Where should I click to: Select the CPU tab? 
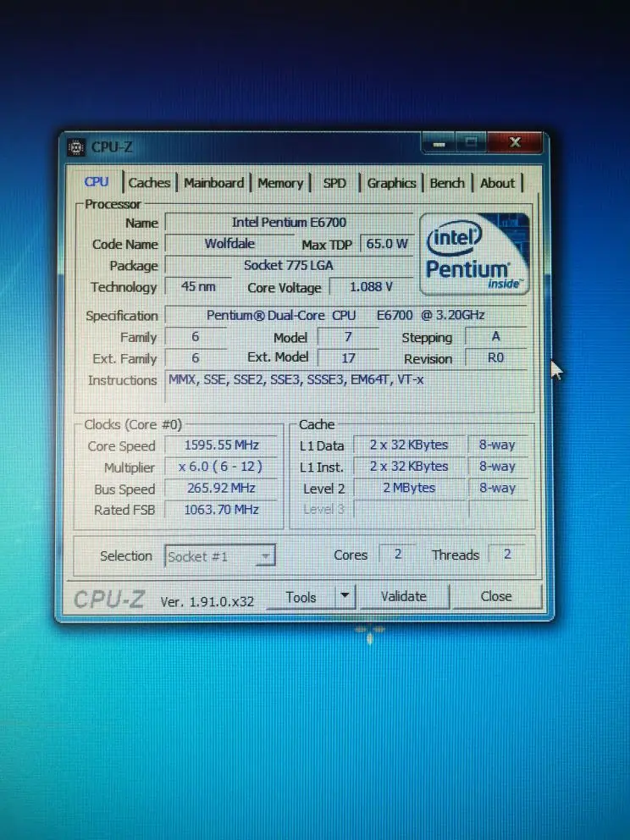[97, 181]
